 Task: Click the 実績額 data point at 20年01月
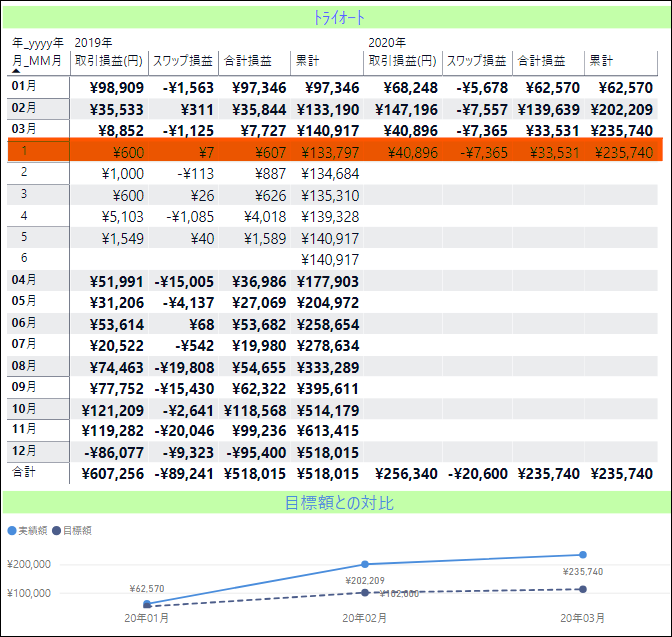[147, 603]
